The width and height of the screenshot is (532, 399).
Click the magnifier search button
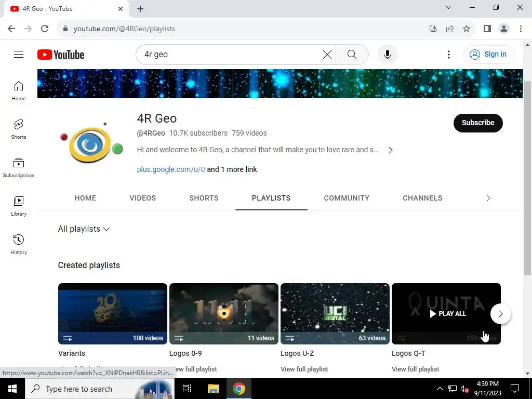352,54
